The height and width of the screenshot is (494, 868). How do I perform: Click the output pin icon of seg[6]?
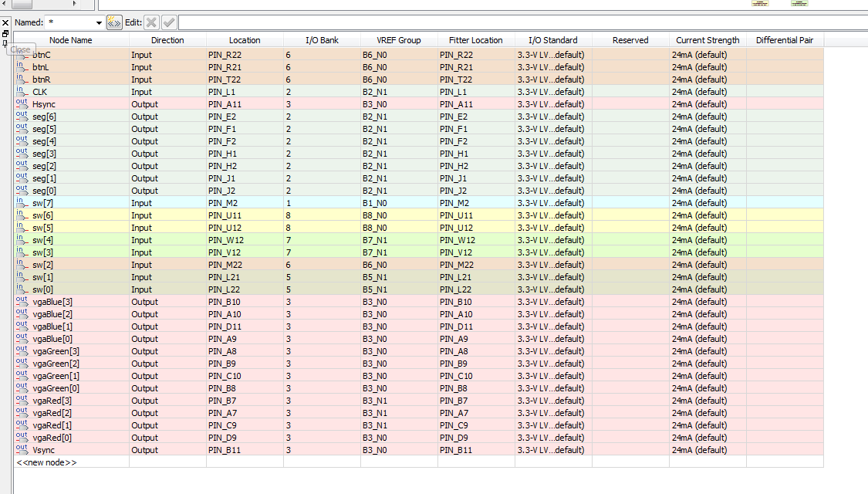(22, 116)
